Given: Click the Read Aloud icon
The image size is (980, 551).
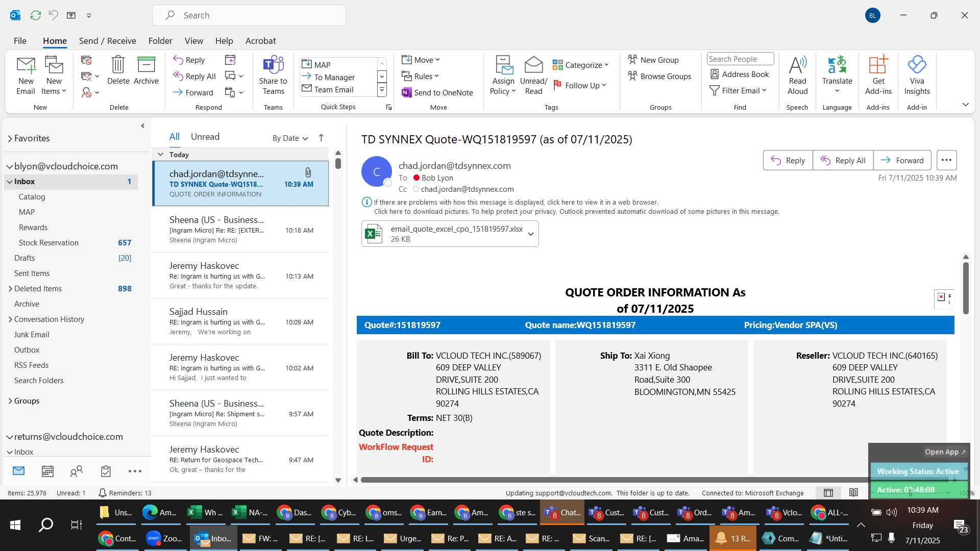Looking at the screenshot, I should [x=797, y=76].
